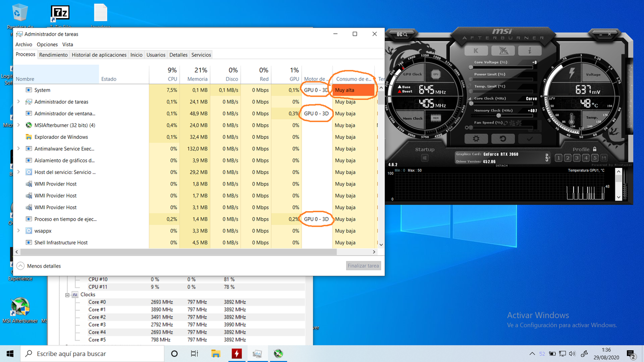Switch to the Rendimiento tab
This screenshot has width=644, height=362.
click(x=53, y=55)
